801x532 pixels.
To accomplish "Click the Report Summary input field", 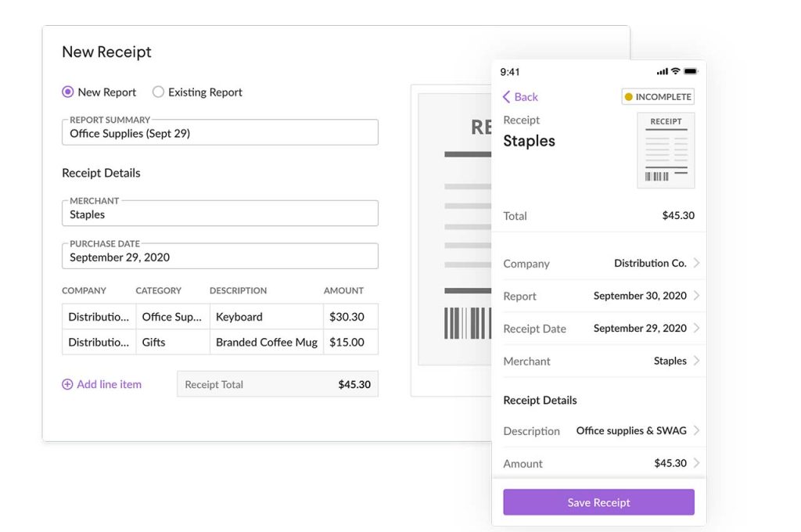I will click(x=220, y=134).
